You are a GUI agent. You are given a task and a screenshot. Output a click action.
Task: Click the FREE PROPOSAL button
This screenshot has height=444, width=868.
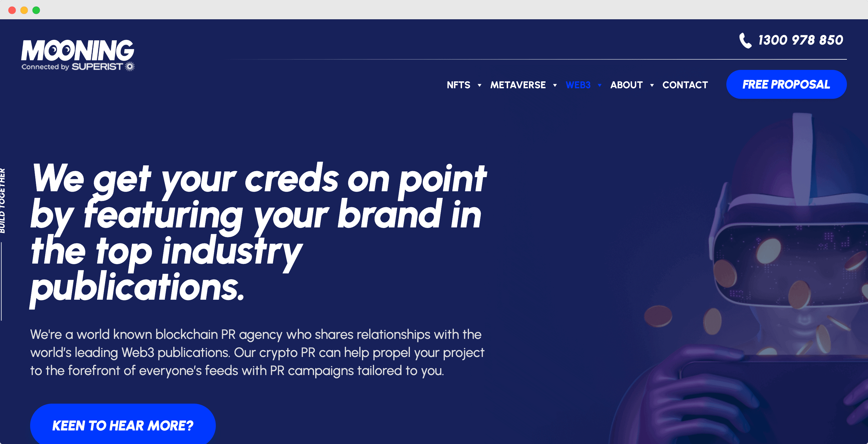coord(786,85)
